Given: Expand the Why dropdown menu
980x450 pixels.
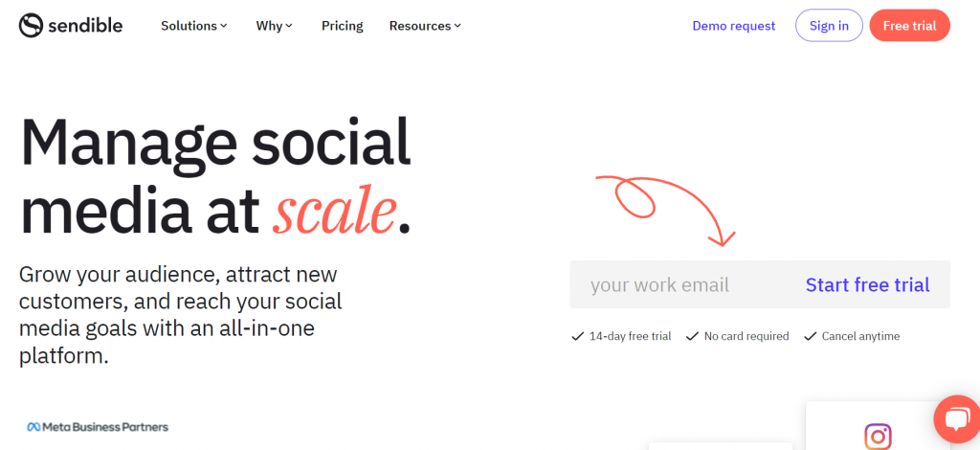Looking at the screenshot, I should click(x=274, y=26).
